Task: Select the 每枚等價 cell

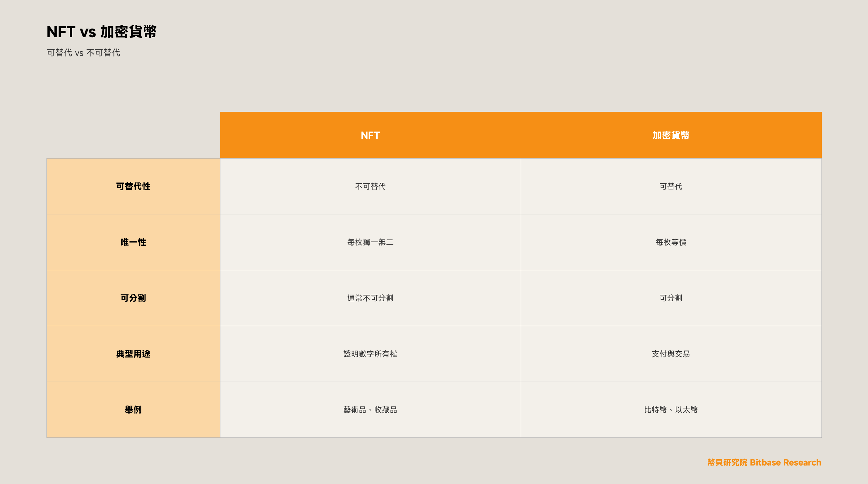Action: (x=671, y=242)
